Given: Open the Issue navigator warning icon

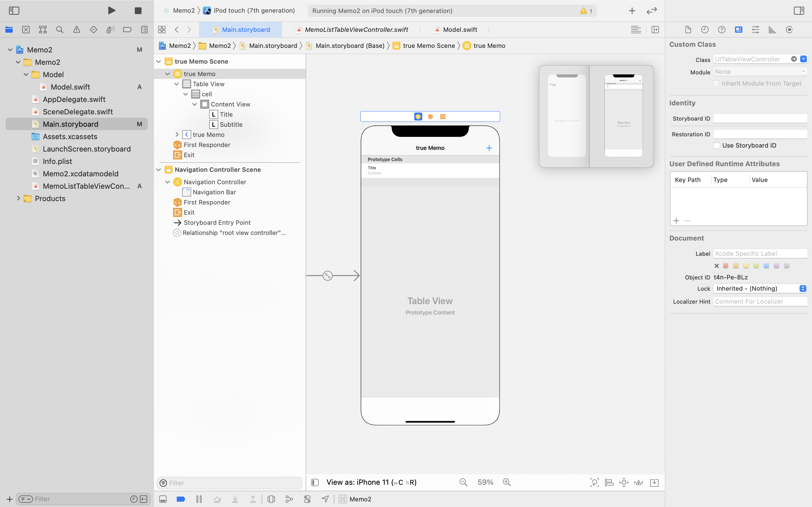Looking at the screenshot, I should (x=76, y=30).
